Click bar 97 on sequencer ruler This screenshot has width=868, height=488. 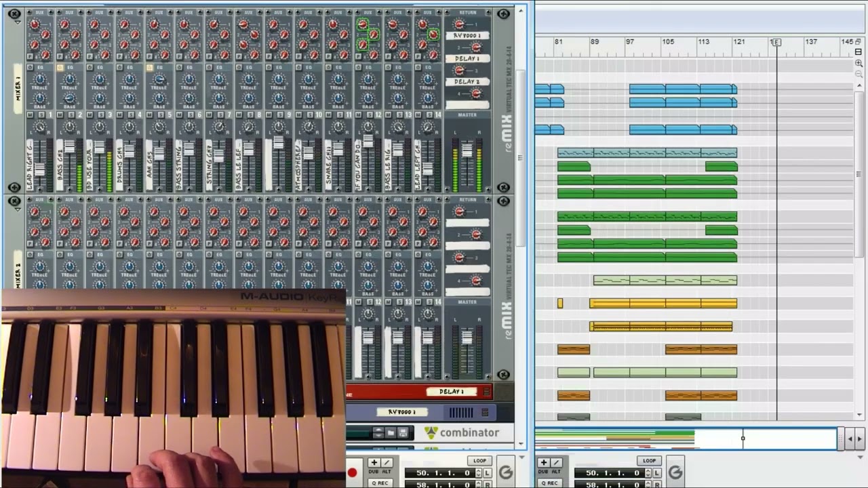630,42
